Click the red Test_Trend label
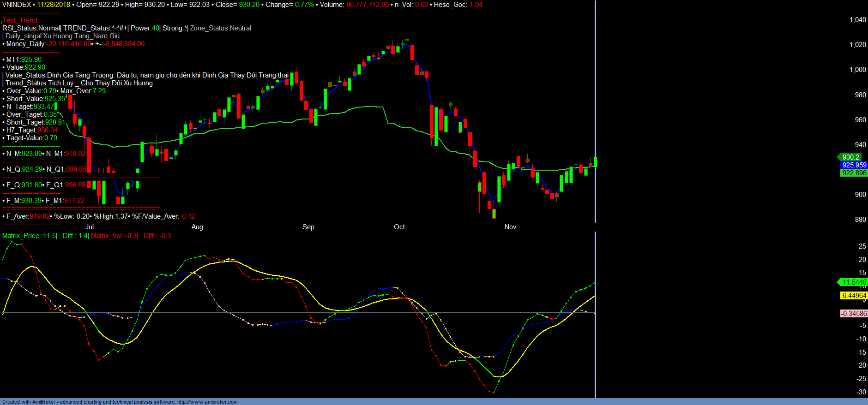This screenshot has height=405, width=868. pyautogui.click(x=21, y=20)
